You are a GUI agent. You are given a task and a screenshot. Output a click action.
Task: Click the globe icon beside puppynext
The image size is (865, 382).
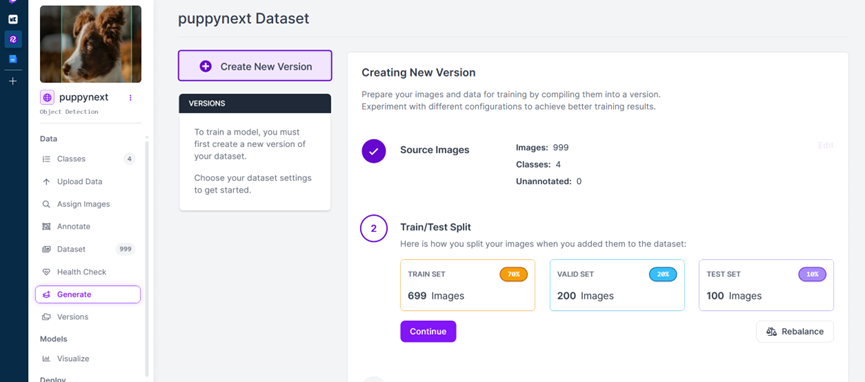click(47, 98)
